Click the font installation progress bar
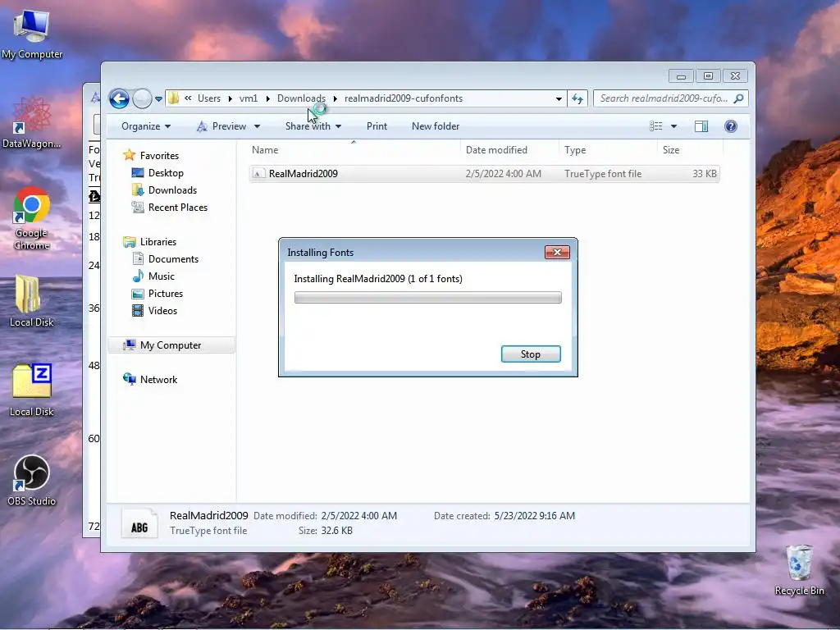The height and width of the screenshot is (630, 840). coord(427,297)
